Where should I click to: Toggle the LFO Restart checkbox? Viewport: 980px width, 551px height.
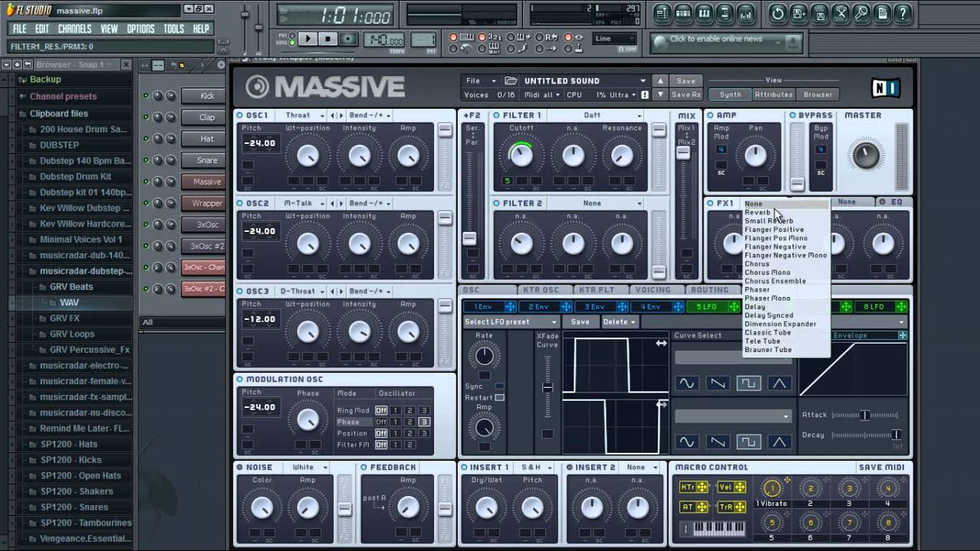point(500,398)
